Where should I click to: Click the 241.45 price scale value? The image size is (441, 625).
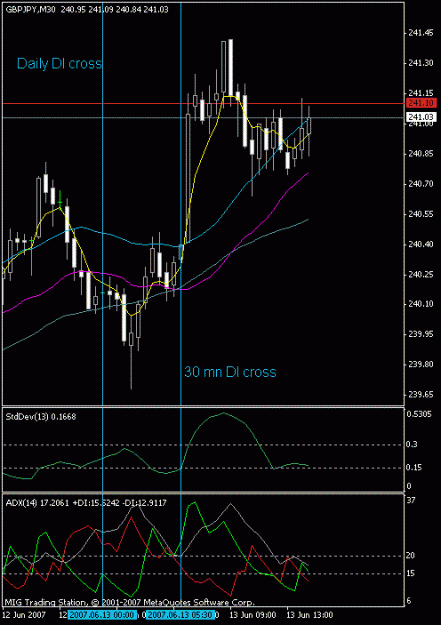click(421, 33)
